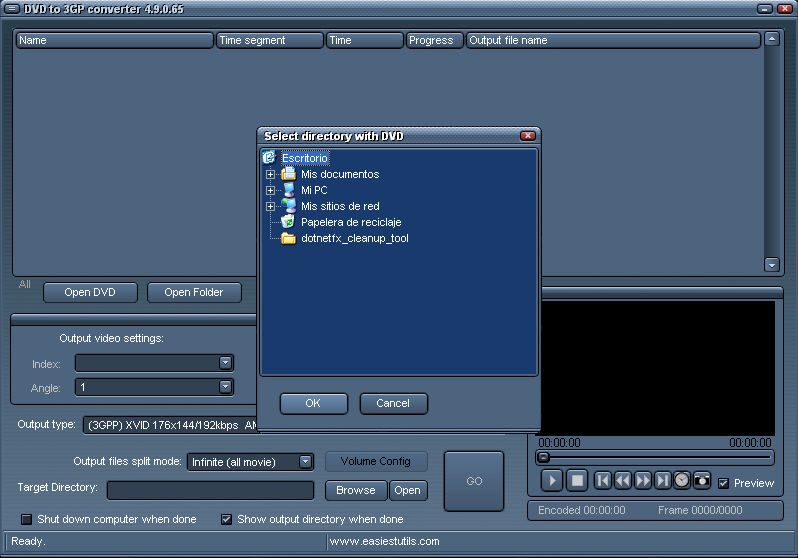Click the GO button
This screenshot has height=558, width=798.
(x=474, y=481)
